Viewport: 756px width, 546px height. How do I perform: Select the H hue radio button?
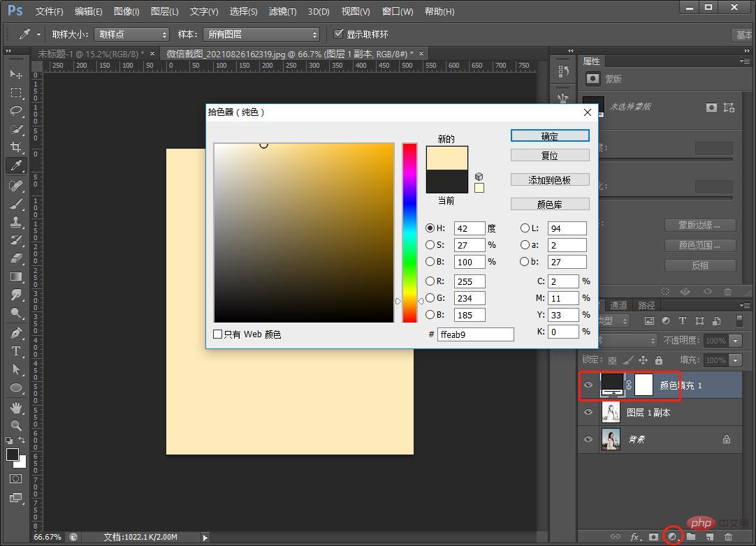pyautogui.click(x=430, y=228)
